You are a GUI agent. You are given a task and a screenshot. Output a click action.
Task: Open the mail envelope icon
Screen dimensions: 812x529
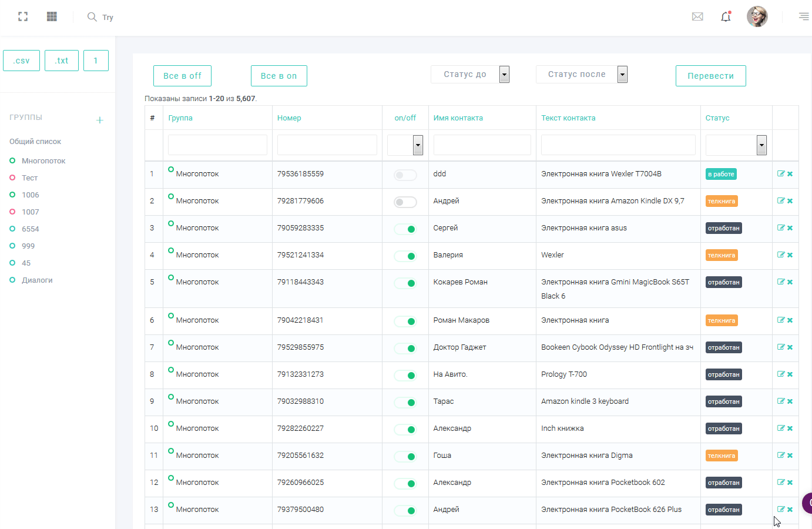click(x=697, y=16)
